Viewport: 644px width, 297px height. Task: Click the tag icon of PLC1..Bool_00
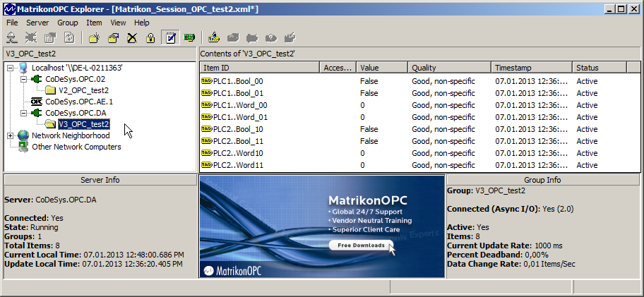pyautogui.click(x=207, y=81)
